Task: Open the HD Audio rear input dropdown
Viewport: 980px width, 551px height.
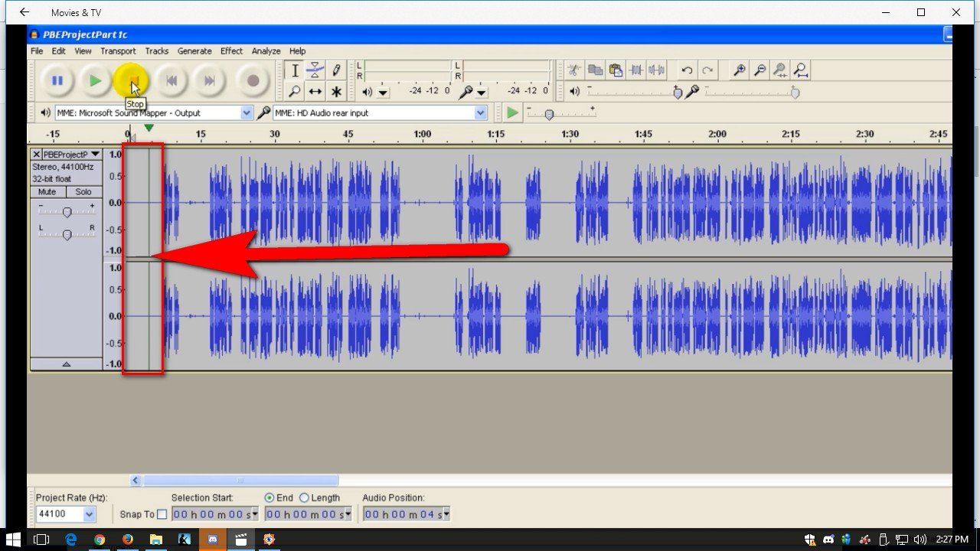Action: point(481,112)
